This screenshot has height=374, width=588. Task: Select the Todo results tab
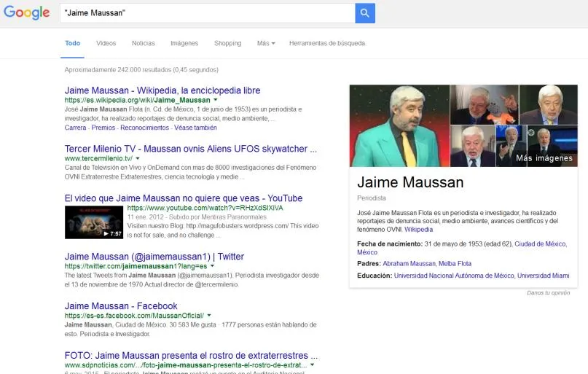72,43
